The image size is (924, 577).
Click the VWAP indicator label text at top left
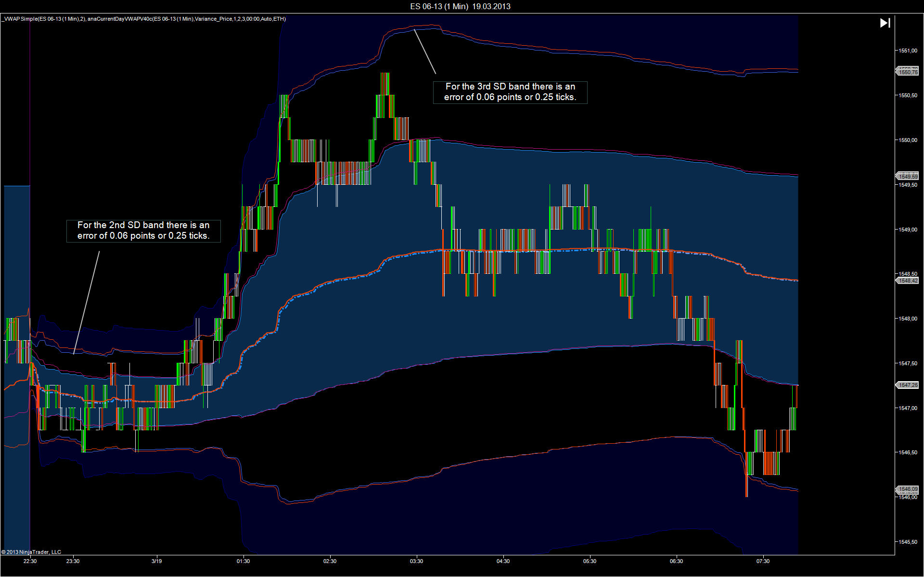pyautogui.click(x=144, y=19)
